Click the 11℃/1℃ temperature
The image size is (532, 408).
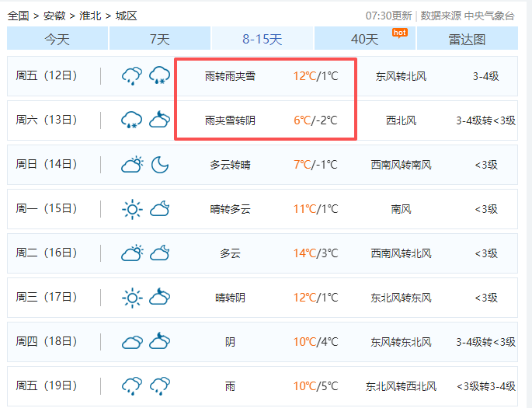(x=315, y=209)
